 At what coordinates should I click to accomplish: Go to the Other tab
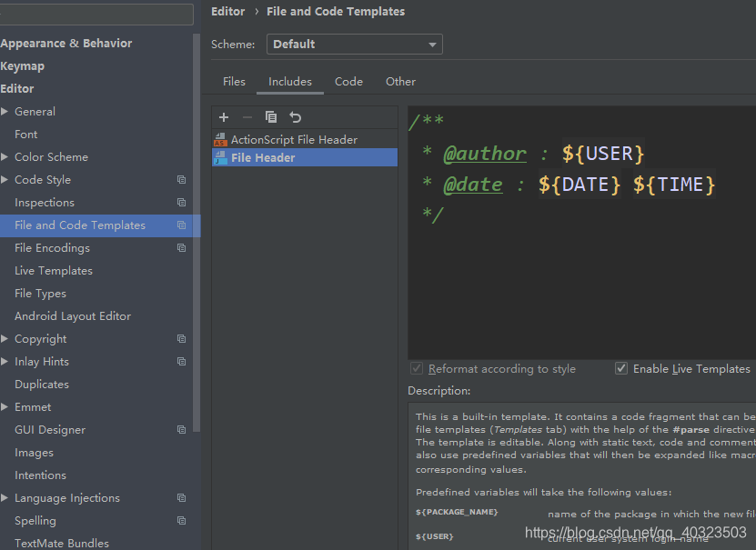(400, 82)
